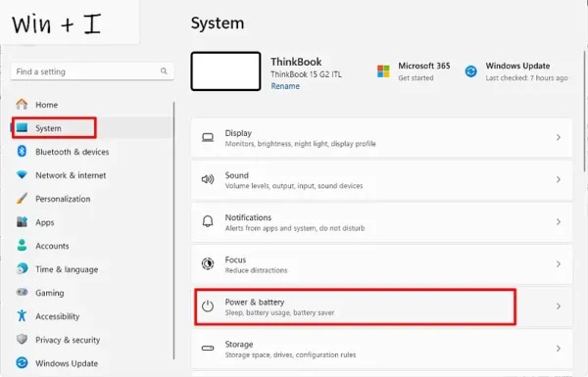Click the System monitor icon in sidebar
Viewport: 588px width, 377px height.
point(22,128)
